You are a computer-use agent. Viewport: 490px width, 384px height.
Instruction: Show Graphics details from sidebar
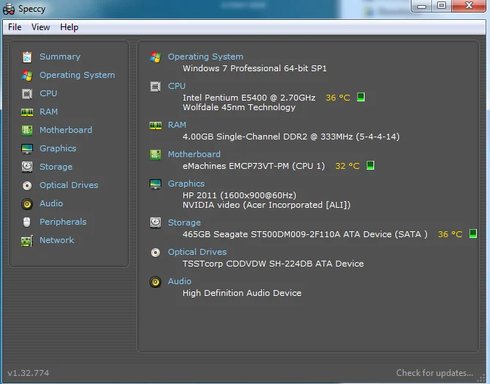[x=58, y=149]
